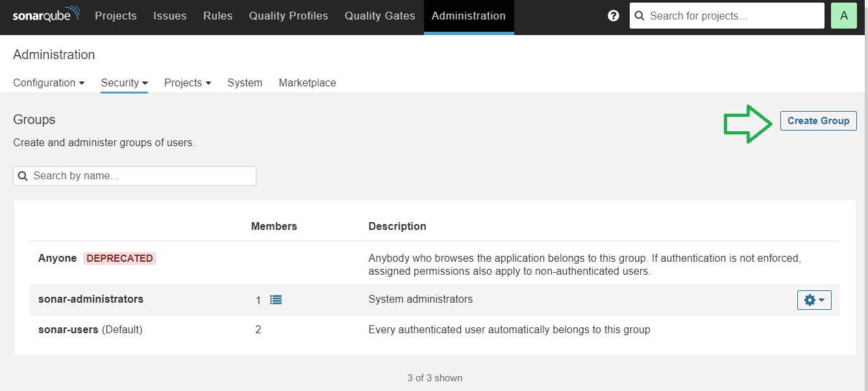The width and height of the screenshot is (868, 391).
Task: Open the help question mark icon
Action: (x=614, y=16)
